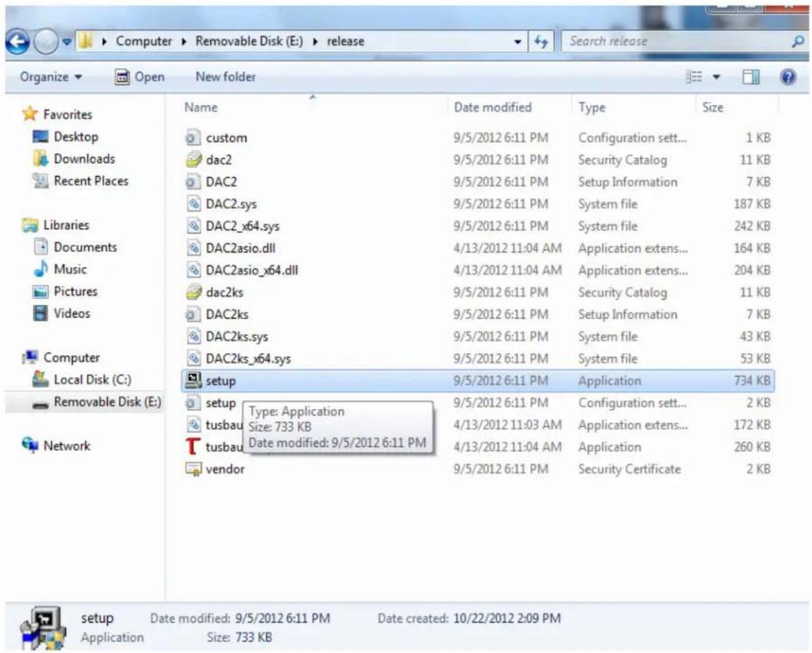Sort by the Type column header

coord(592,107)
